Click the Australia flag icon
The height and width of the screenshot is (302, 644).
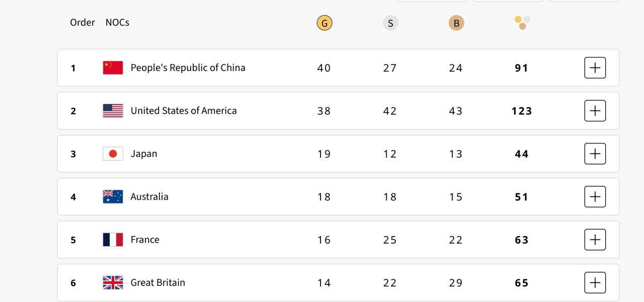pos(113,197)
